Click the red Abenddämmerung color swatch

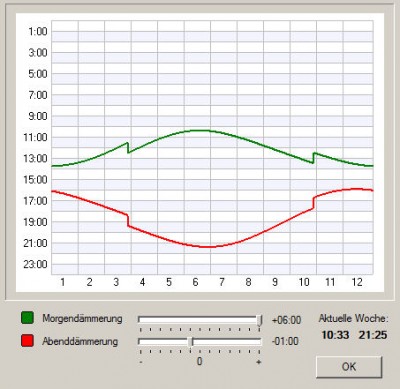point(27,341)
